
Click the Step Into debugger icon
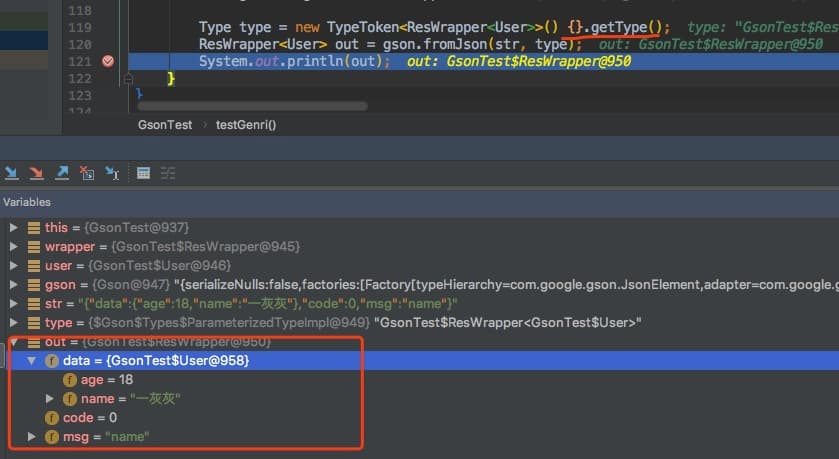click(x=10, y=173)
